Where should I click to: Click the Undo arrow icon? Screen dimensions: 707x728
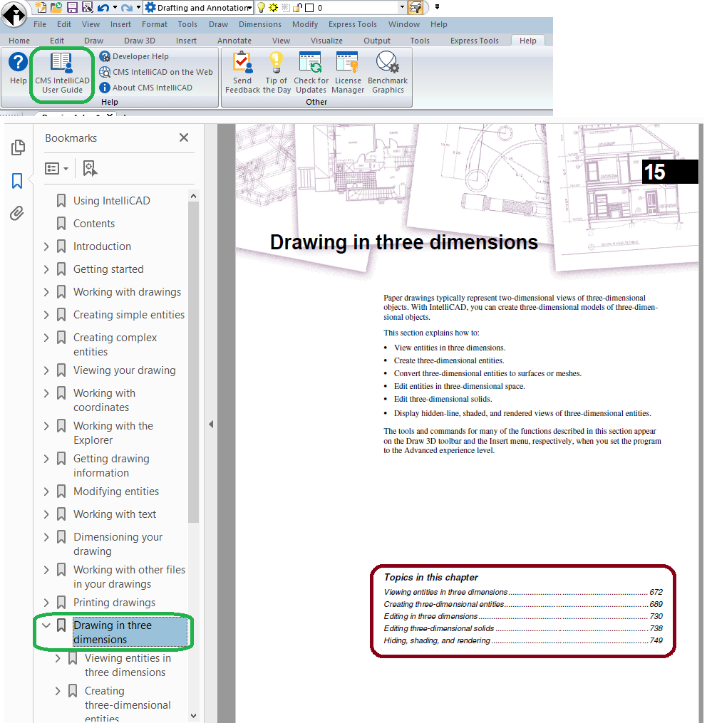tap(103, 7)
